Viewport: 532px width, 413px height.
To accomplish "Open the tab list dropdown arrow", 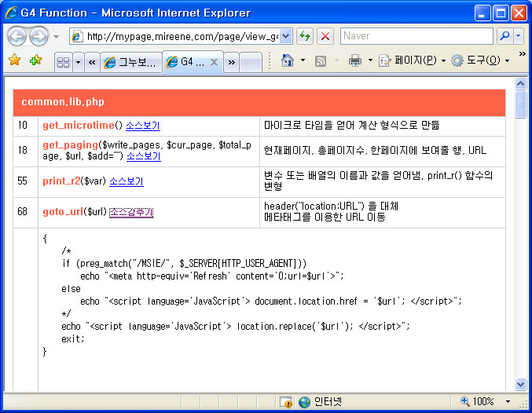I will coord(79,61).
